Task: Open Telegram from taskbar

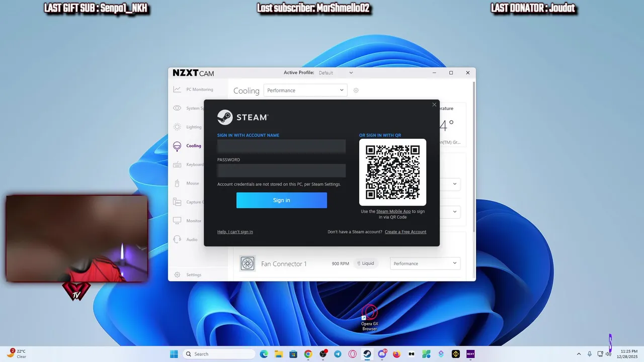Action: coord(338,354)
